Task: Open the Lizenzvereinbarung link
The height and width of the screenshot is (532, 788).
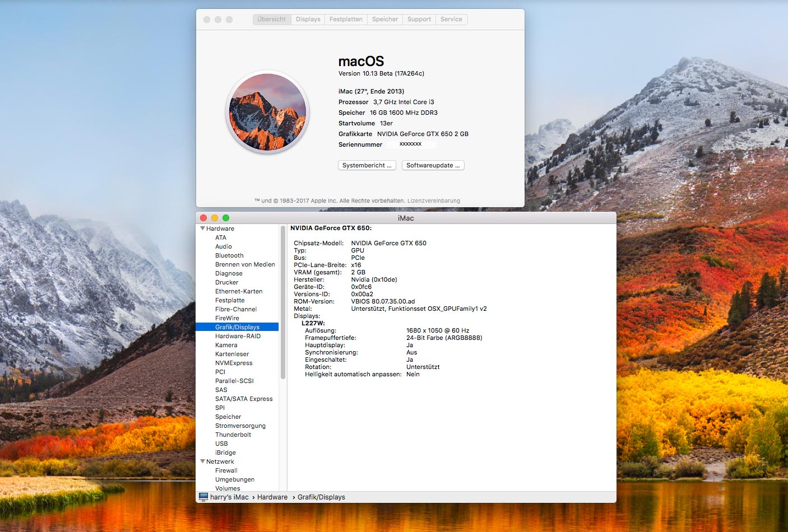Action: [x=433, y=200]
